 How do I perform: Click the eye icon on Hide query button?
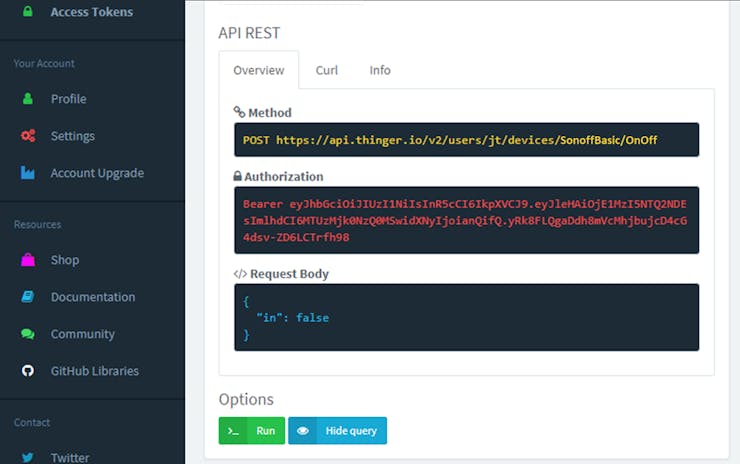[303, 430]
